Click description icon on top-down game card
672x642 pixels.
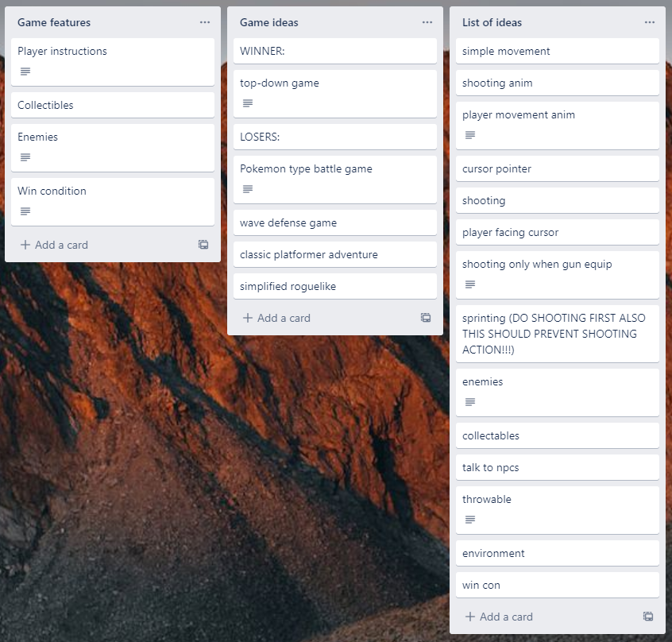pos(248,103)
